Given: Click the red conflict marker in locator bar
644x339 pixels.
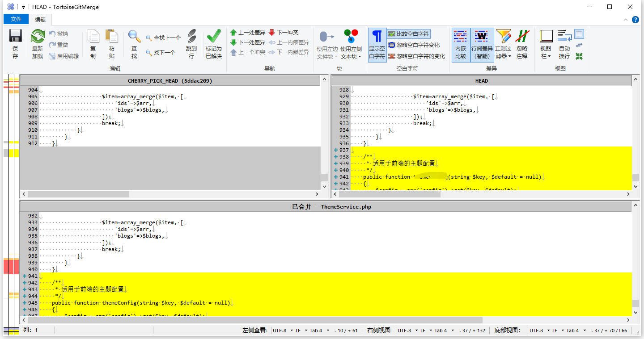Looking at the screenshot, I should 11,267.
